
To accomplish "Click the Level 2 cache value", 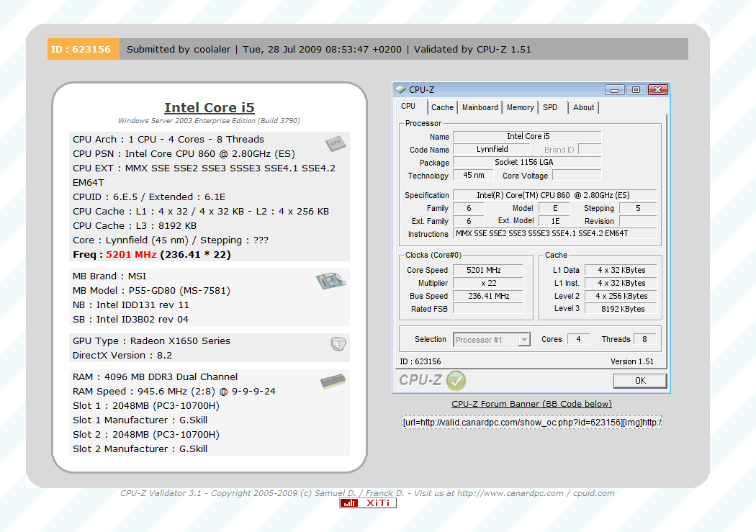I will coord(621,297).
